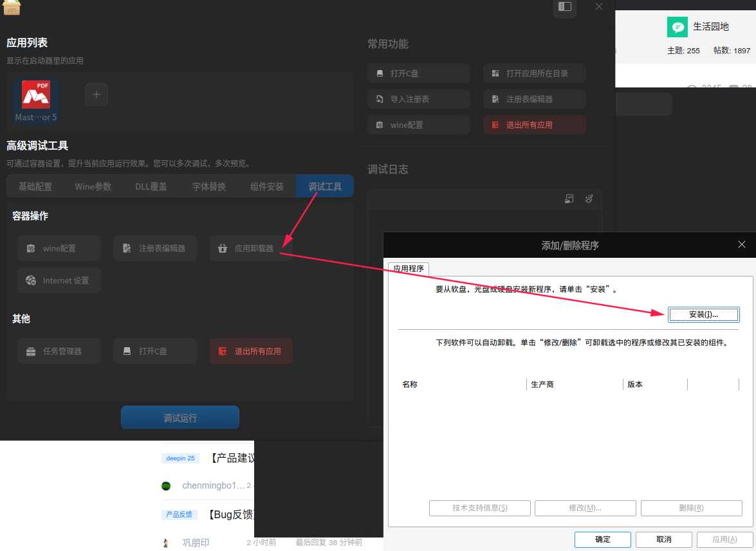This screenshot has height=551, width=756.
Task: Open Internet 设置 button
Action: 59,280
